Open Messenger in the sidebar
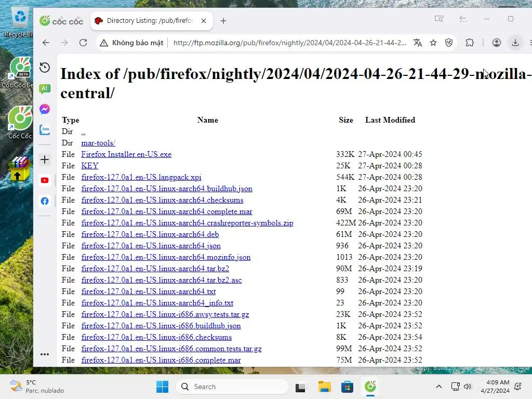This screenshot has width=532, height=399. (45, 109)
